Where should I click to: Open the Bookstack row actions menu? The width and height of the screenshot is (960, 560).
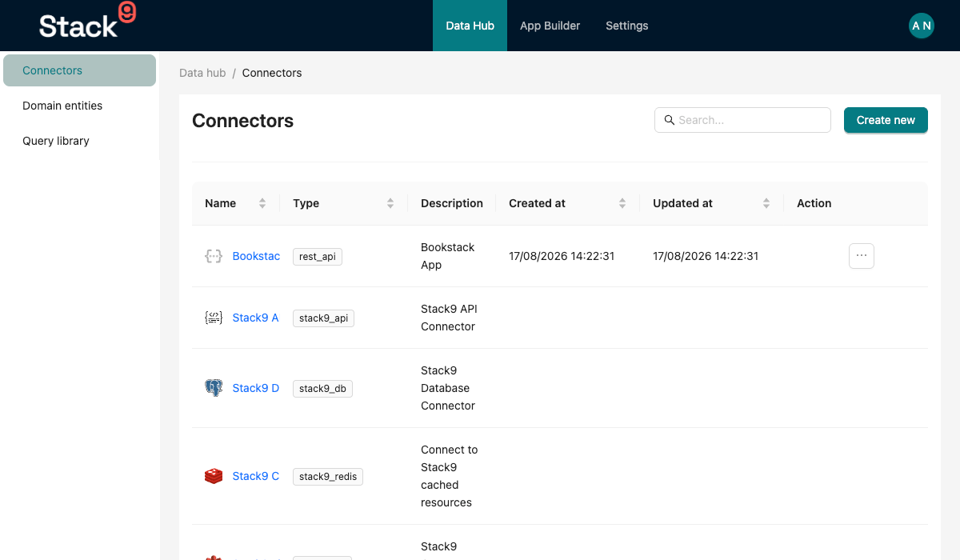pos(862,256)
